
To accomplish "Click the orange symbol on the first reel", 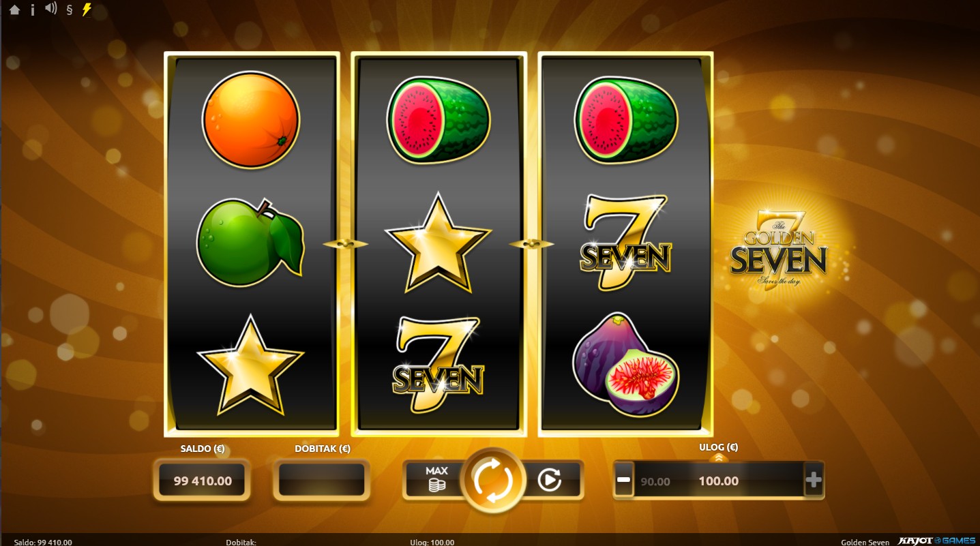I will (250, 121).
